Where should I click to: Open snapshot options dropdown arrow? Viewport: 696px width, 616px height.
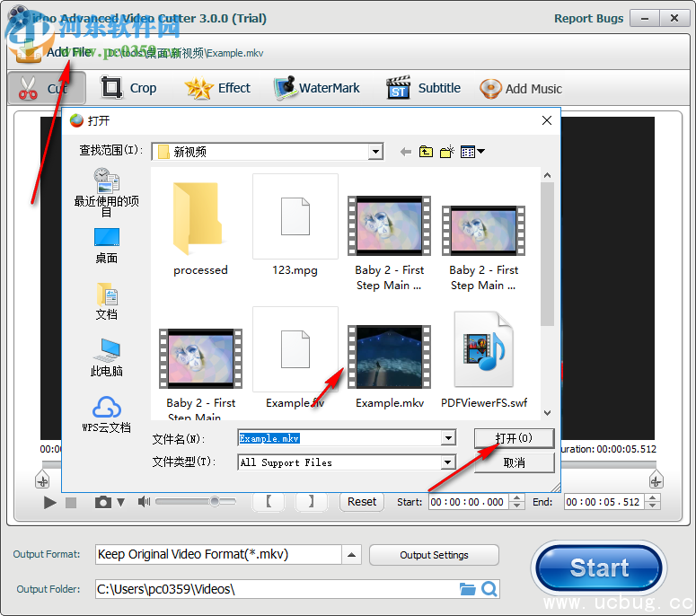coord(120,502)
